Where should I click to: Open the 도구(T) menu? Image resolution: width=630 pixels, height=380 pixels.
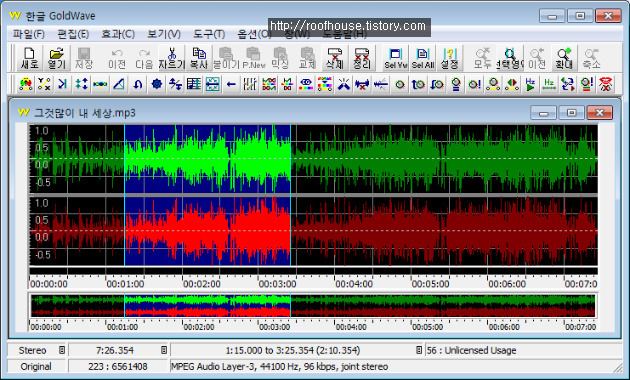pyautogui.click(x=209, y=34)
